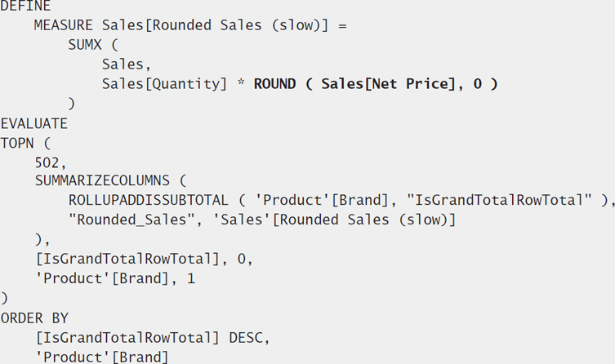Click the ROLLUPADDISSUBTOTAL function
615x364 pixels.
149,200
